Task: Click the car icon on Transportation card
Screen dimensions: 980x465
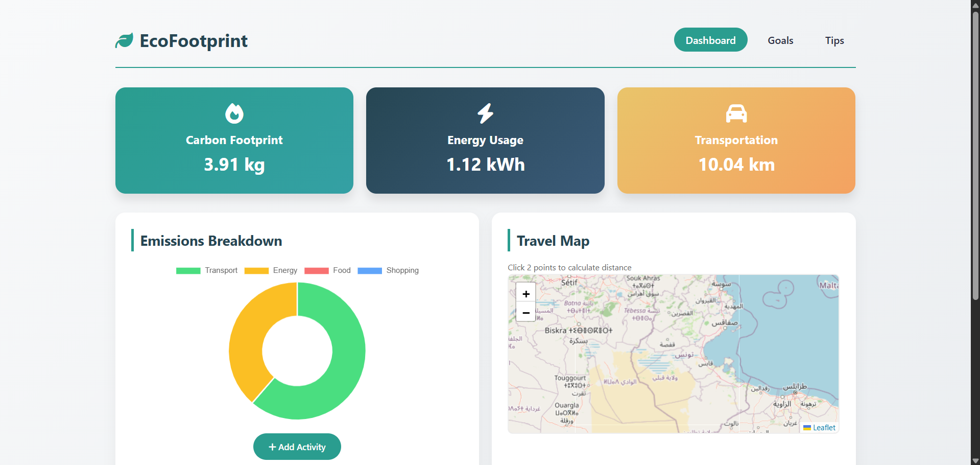Action: coord(736,113)
